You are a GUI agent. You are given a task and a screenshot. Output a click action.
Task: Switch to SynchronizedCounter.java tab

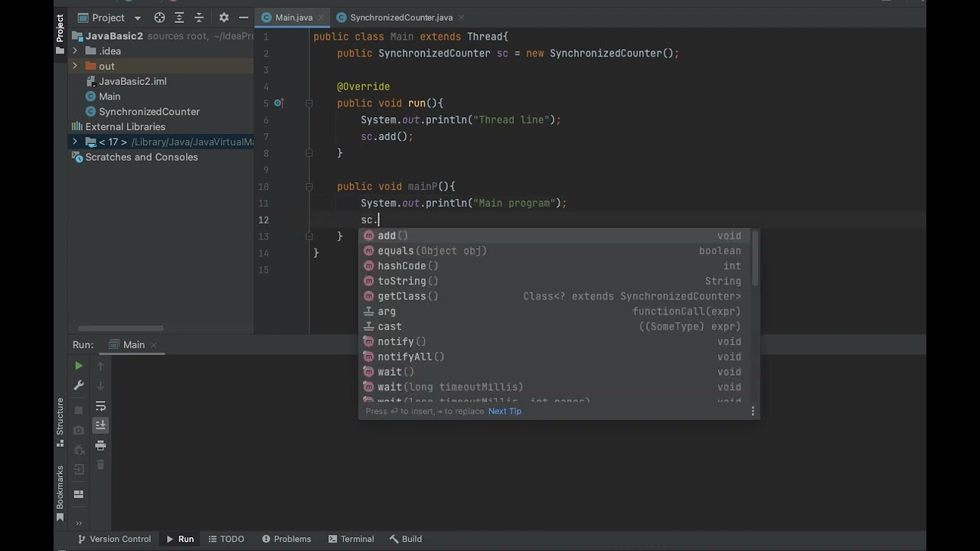coord(401,18)
